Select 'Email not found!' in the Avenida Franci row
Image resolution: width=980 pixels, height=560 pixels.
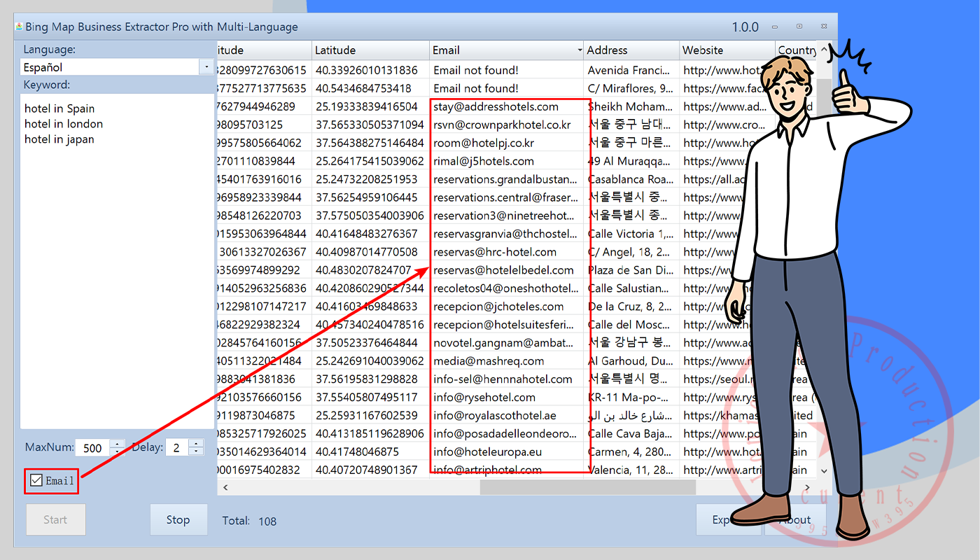(507, 70)
